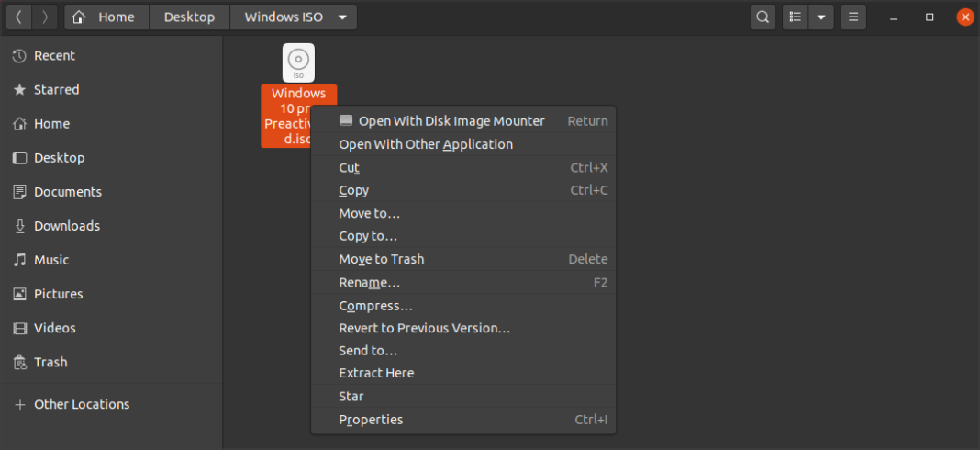Viewport: 980px width, 450px height.
Task: Toggle the list view icon
Action: pyautogui.click(x=796, y=17)
